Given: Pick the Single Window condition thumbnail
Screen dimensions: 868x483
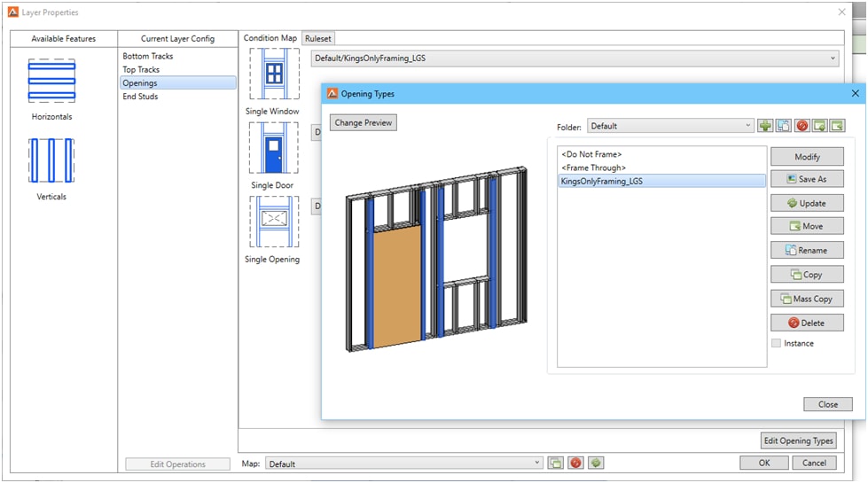Looking at the screenshot, I should (274, 74).
